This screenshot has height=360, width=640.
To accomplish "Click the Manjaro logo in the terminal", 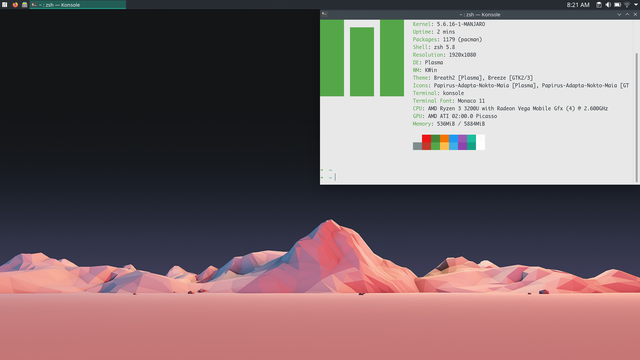I will coord(362,58).
